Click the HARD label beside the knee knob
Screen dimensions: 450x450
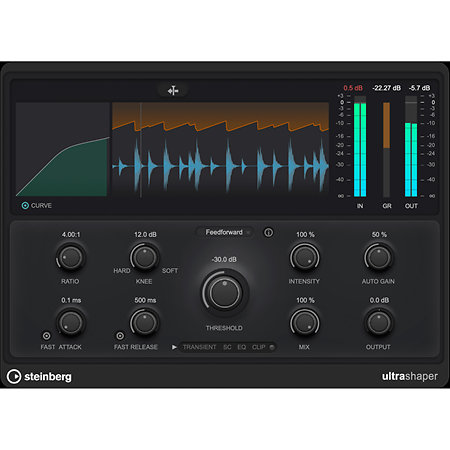[x=121, y=271]
